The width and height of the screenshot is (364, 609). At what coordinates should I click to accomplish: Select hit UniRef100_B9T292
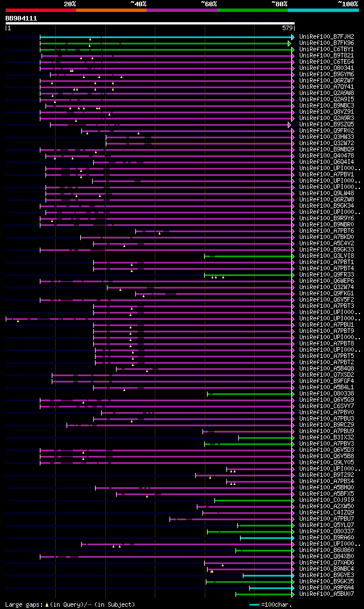pyautogui.click(x=326, y=475)
